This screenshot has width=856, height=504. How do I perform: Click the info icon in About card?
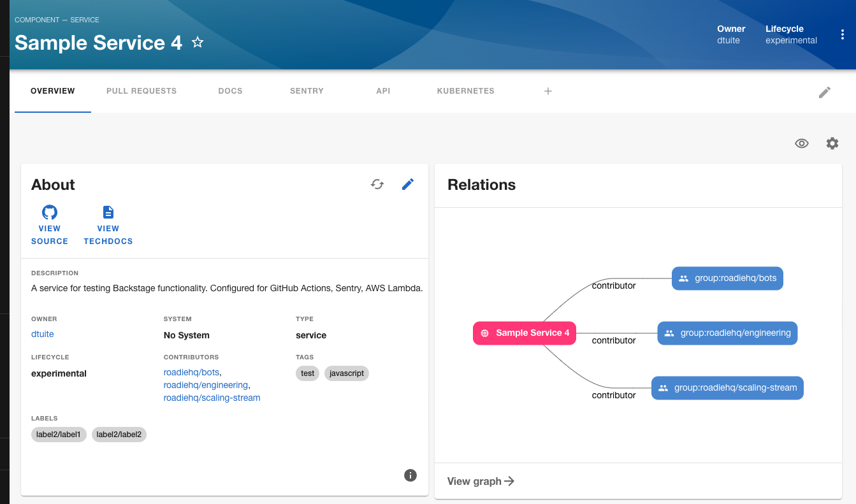pyautogui.click(x=410, y=475)
